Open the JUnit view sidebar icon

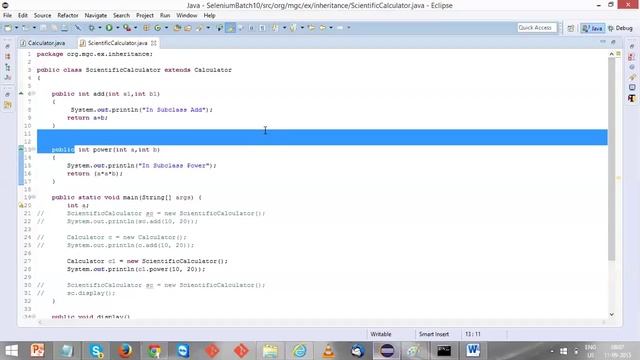7,77
